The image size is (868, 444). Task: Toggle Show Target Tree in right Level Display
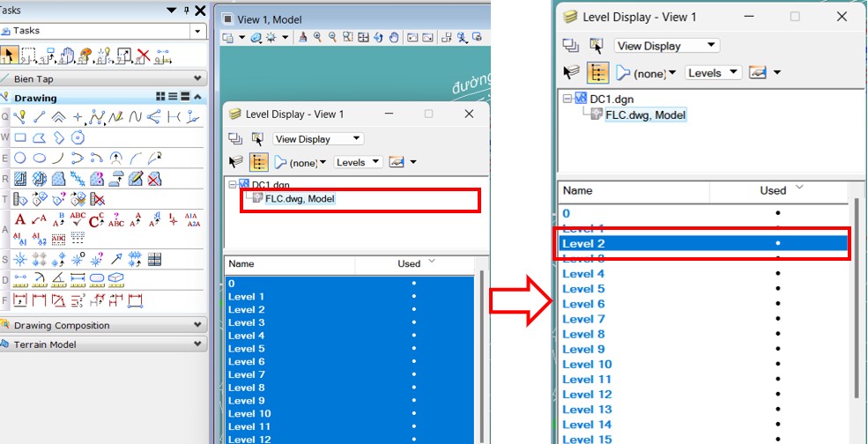[x=598, y=73]
